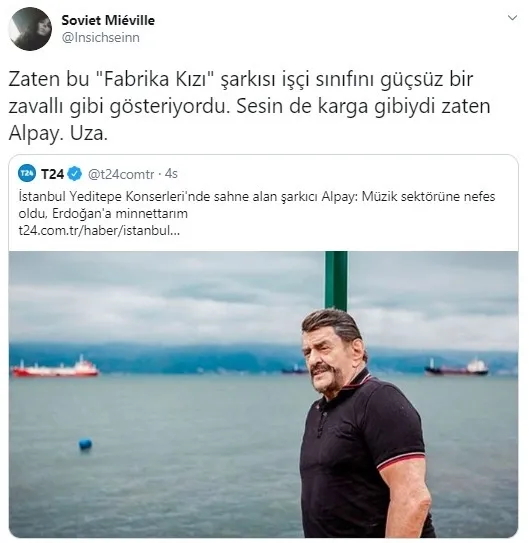Click the 4s timestamp on quoted tweet
This screenshot has width=529, height=543.
(x=171, y=174)
